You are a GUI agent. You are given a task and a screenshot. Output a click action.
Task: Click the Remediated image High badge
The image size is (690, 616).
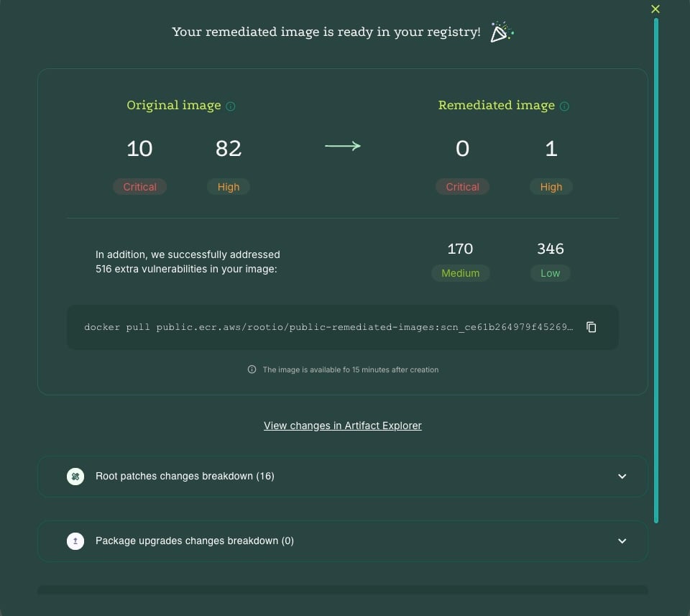click(x=551, y=187)
